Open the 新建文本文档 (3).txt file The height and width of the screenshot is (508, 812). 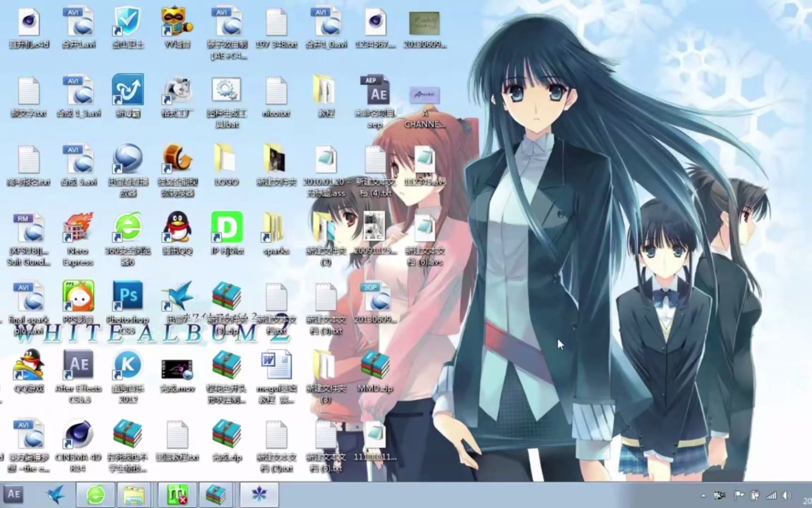[326, 309]
